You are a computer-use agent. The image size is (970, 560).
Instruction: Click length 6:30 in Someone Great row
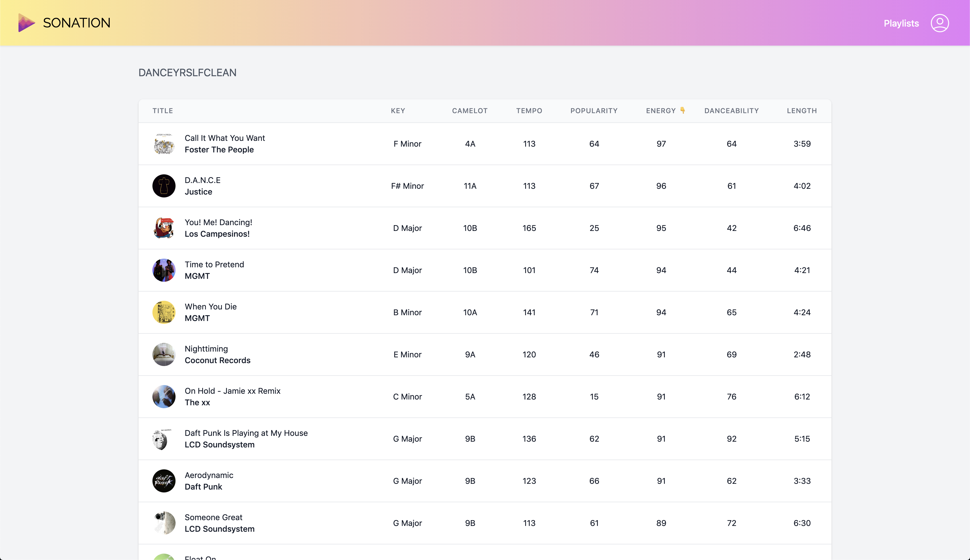(x=802, y=523)
